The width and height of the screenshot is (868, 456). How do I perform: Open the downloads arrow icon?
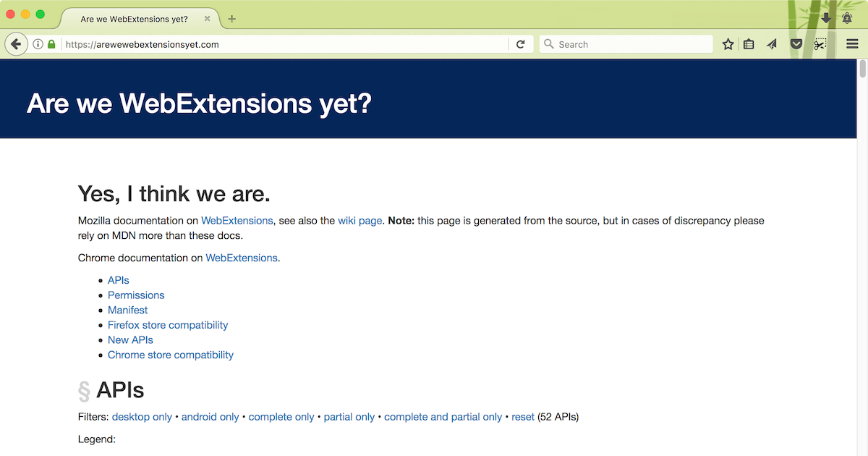825,18
